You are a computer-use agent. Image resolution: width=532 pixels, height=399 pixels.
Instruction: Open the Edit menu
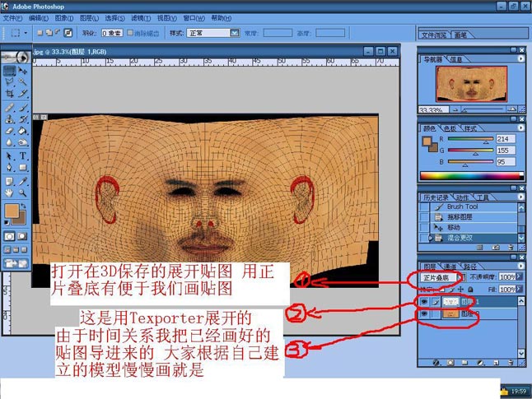39,18
